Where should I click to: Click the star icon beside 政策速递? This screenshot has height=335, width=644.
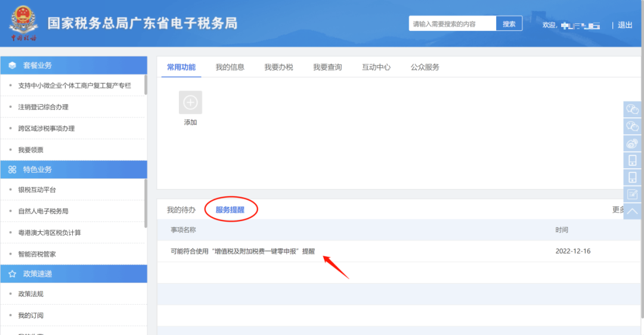pyautogui.click(x=12, y=274)
